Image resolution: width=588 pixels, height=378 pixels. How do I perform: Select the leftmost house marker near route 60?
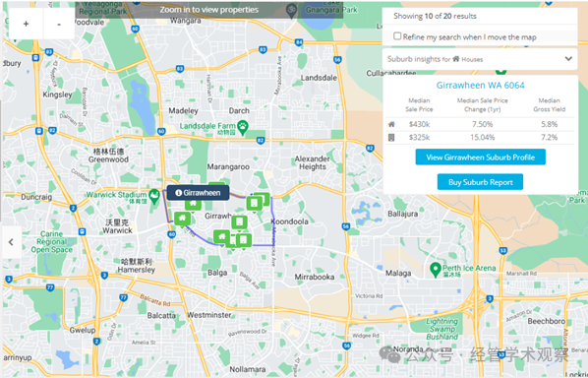(182, 219)
